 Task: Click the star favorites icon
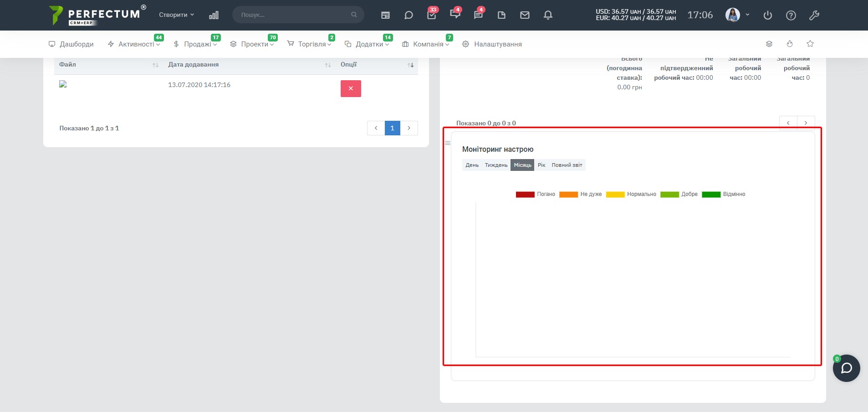pos(810,44)
